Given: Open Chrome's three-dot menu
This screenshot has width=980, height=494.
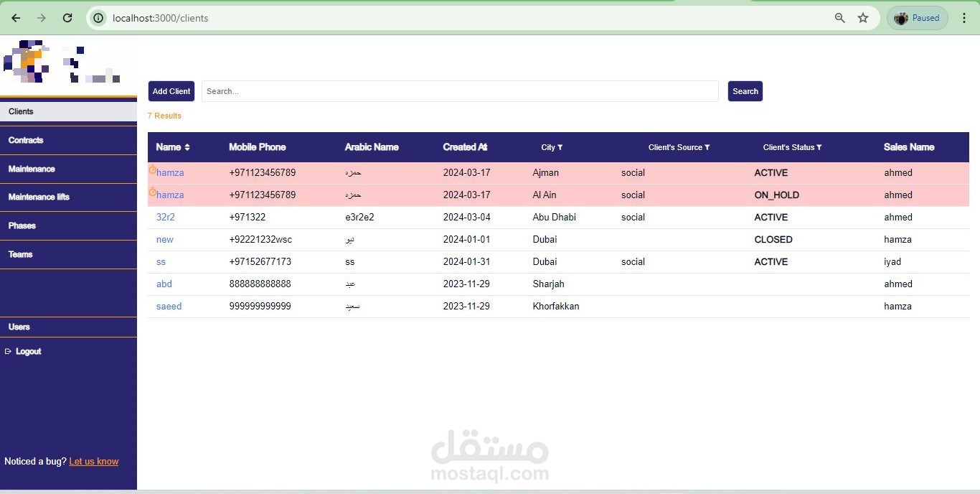Looking at the screenshot, I should [963, 18].
